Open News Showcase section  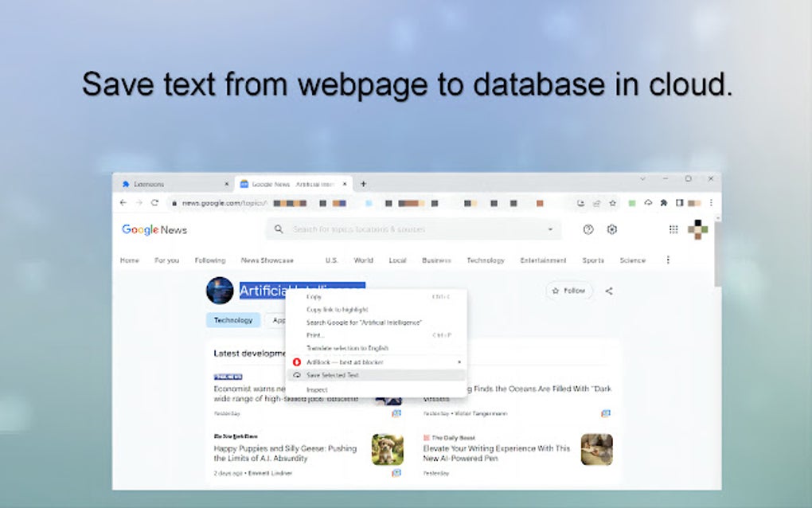267,260
